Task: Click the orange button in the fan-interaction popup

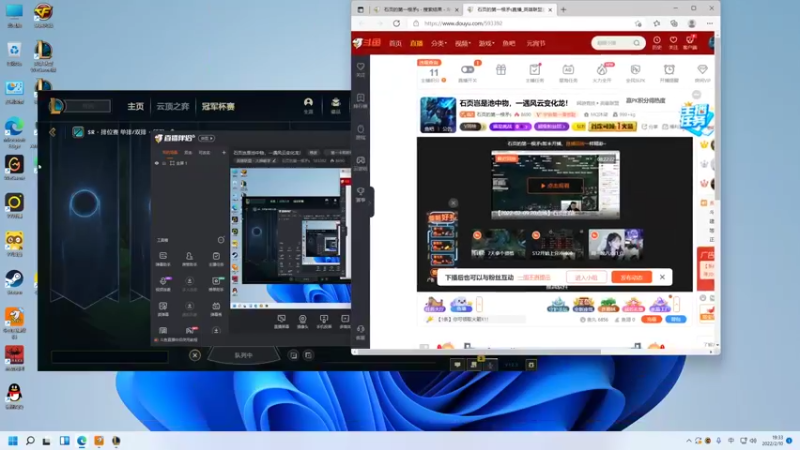Action: pos(631,277)
